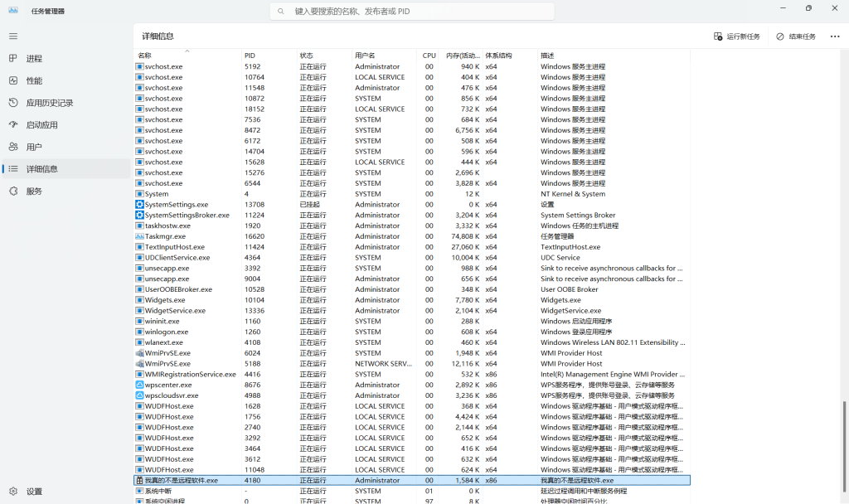Image resolution: width=849 pixels, height=504 pixels.
Task: Open the Users (用户) page
Action: click(33, 147)
